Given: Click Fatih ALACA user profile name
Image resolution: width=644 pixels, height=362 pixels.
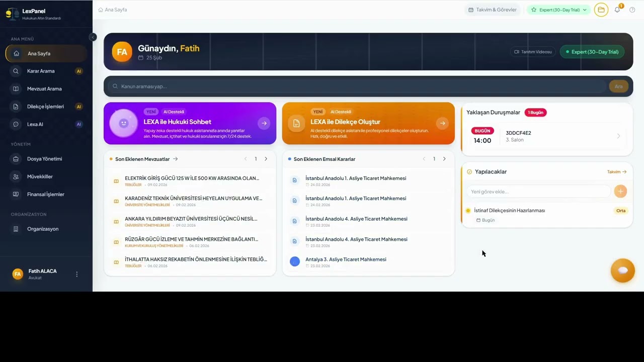Looking at the screenshot, I should coord(43,271).
